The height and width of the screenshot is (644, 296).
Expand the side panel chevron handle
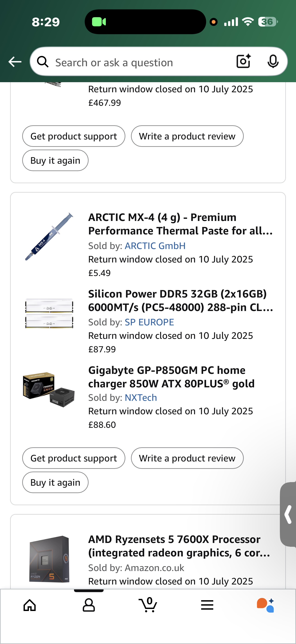coord(288,514)
